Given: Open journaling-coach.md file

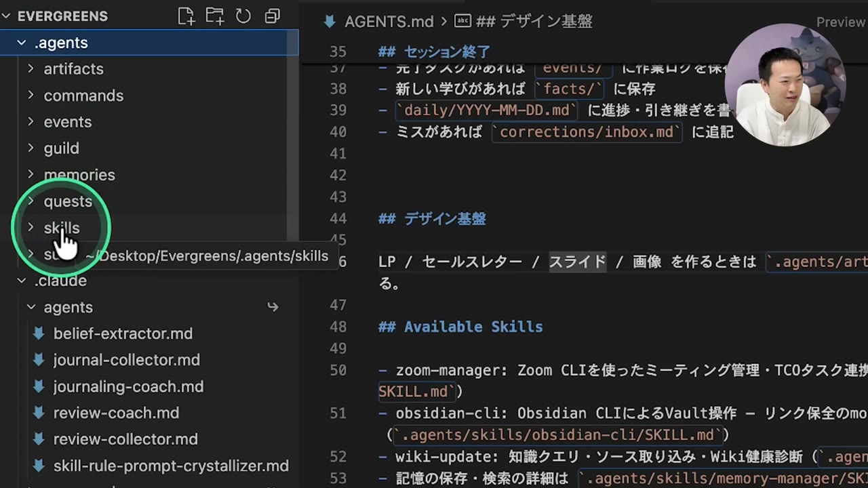Looking at the screenshot, I should point(129,386).
